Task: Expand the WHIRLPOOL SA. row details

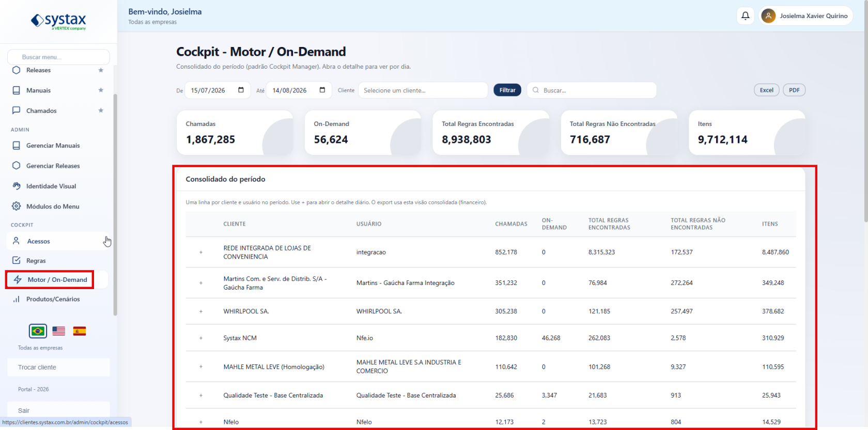Action: coord(201,311)
